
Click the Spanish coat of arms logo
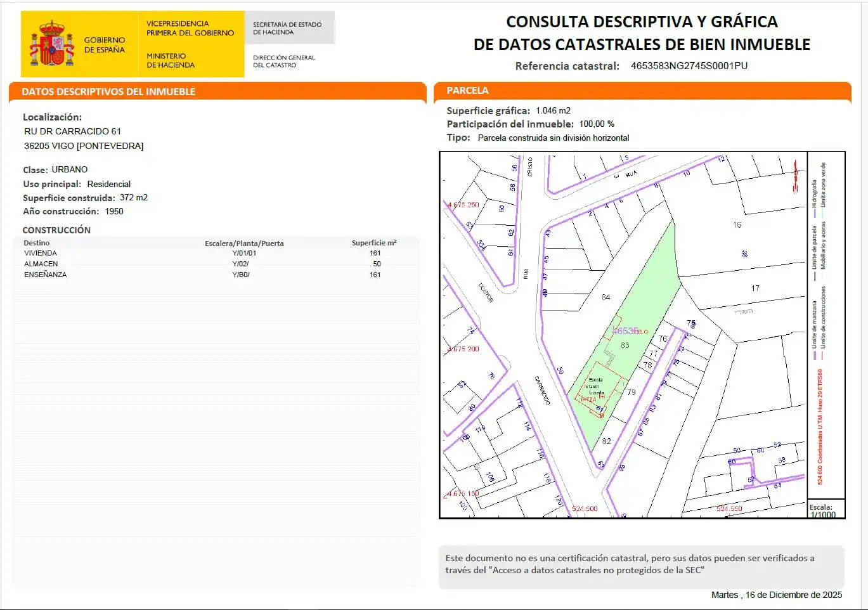click(x=52, y=43)
